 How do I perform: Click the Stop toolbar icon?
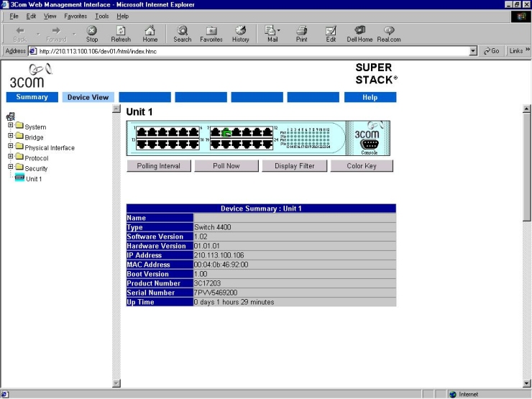tap(92, 31)
